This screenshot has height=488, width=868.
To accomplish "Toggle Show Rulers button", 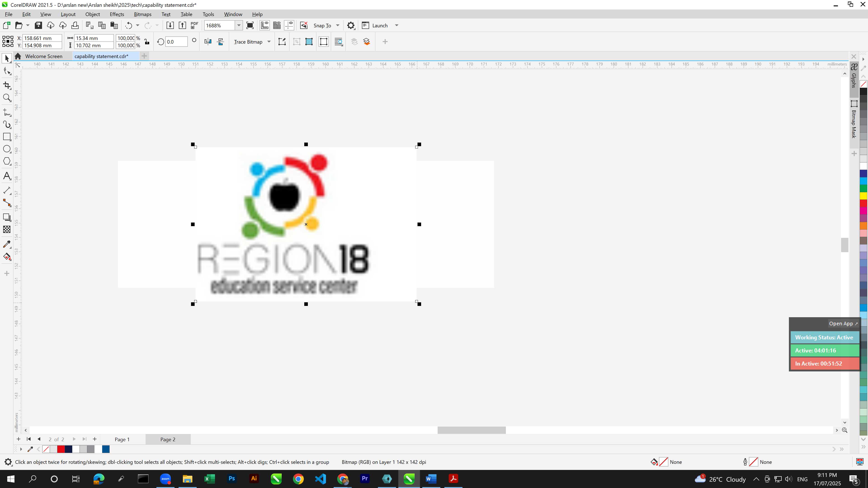I will 265,26.
